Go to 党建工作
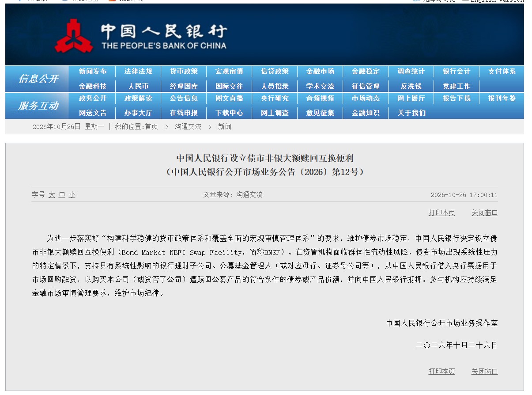The width and height of the screenshot is (532, 395). (457, 86)
